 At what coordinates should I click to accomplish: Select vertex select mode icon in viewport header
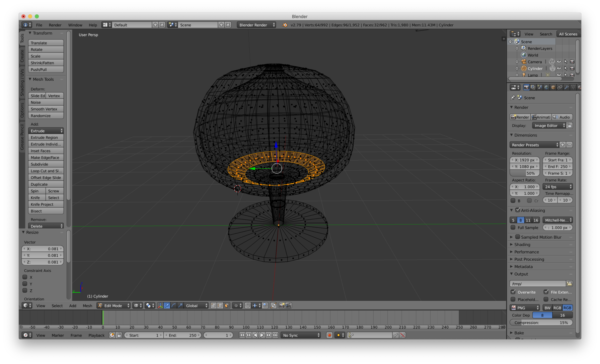click(x=214, y=305)
